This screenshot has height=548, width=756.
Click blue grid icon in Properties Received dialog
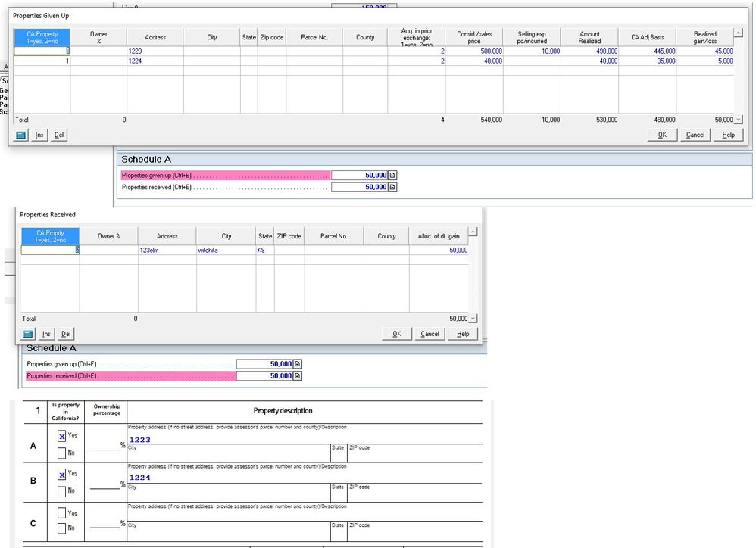point(30,334)
